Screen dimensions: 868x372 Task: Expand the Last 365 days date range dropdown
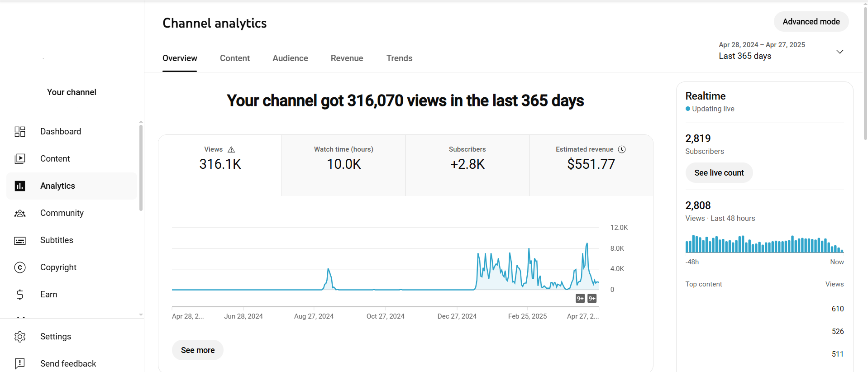pyautogui.click(x=782, y=51)
